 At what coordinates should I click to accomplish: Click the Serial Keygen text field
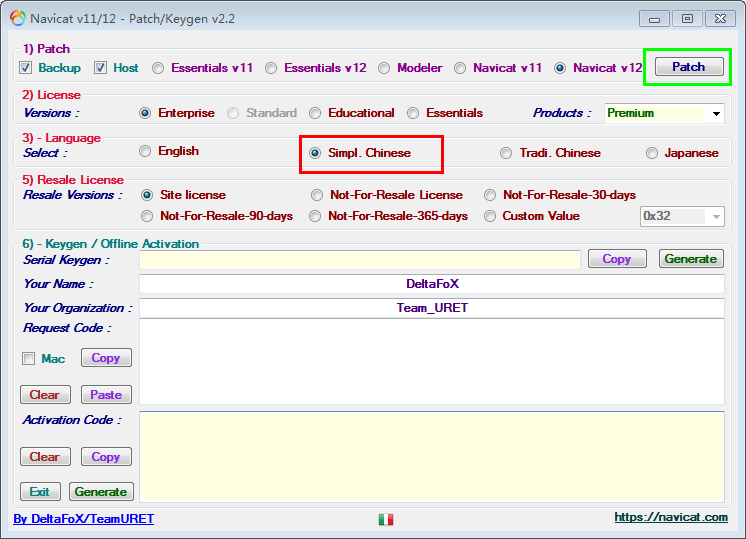(x=360, y=260)
